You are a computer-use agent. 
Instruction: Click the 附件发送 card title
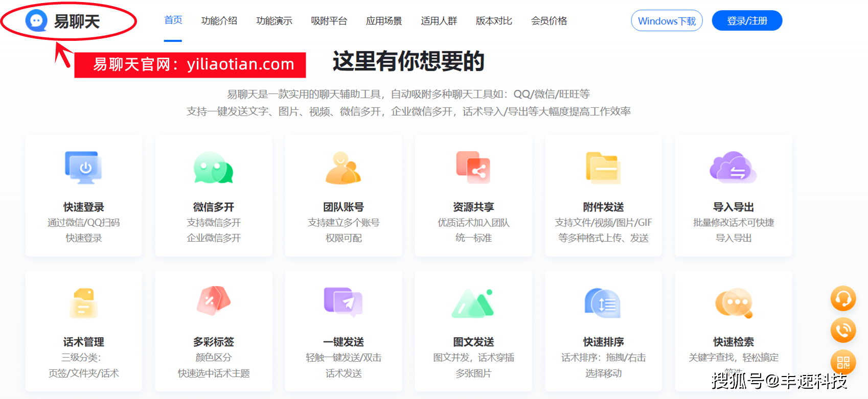coord(603,207)
